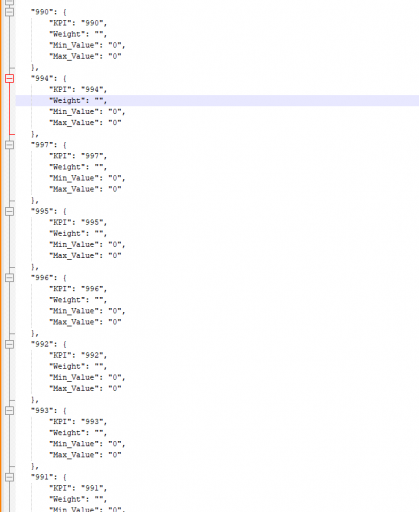This screenshot has width=419, height=512.
Task: Place cursor on "KPI": "991" line
Action: 78,488
